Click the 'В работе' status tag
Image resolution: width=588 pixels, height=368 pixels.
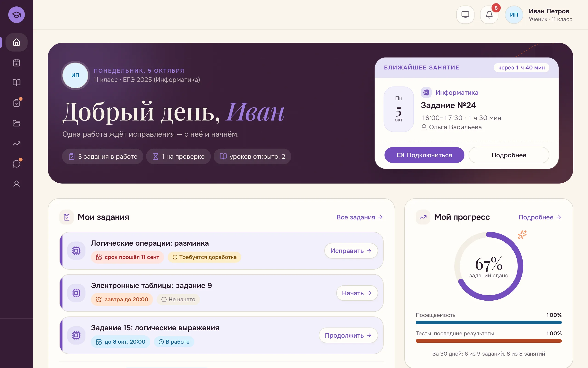tap(174, 342)
